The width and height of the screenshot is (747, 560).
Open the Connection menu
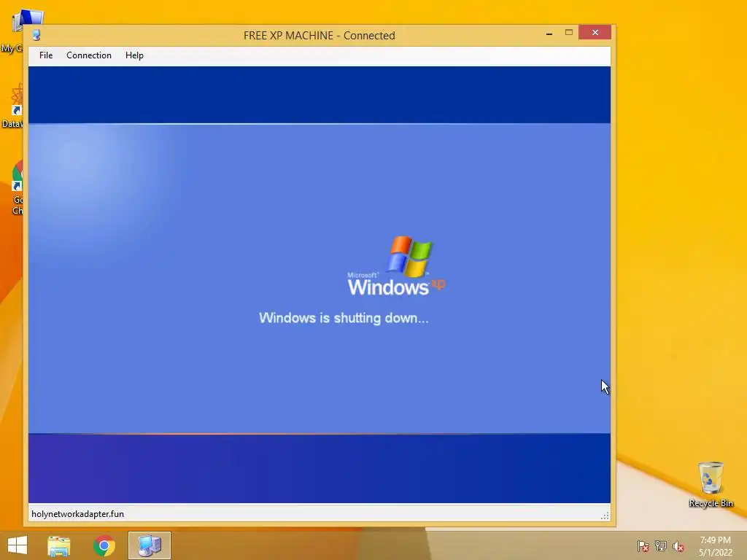tap(88, 55)
